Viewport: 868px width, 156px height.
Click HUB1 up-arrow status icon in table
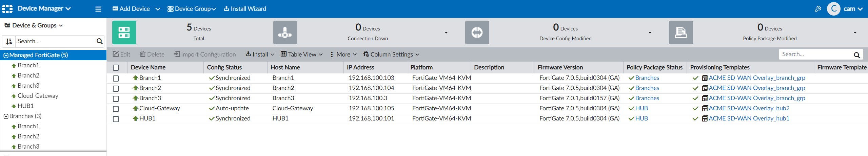[136, 118]
